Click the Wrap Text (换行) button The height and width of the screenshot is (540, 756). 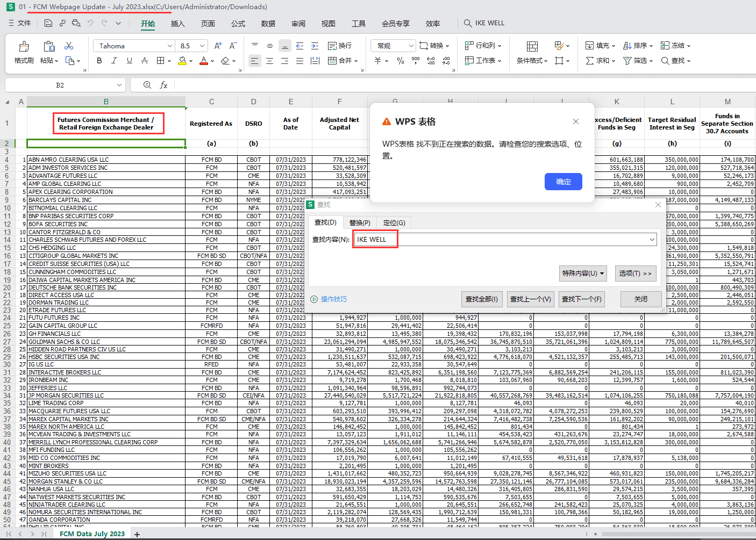[x=339, y=46]
